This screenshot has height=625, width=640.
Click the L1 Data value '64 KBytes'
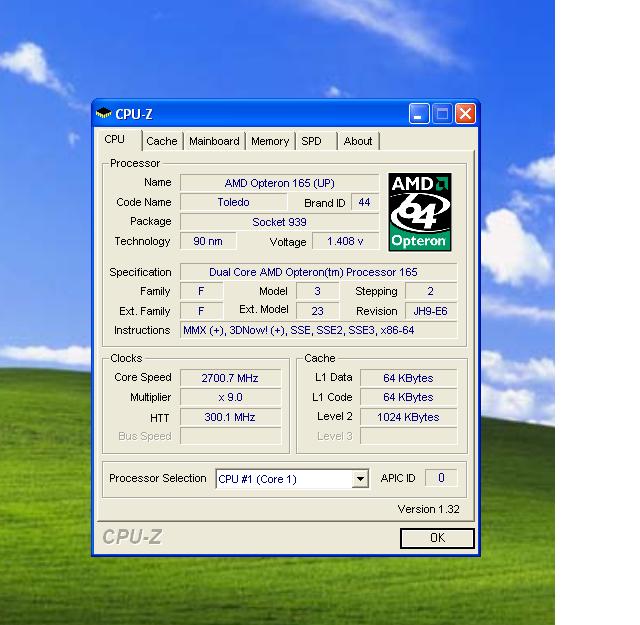tap(408, 378)
